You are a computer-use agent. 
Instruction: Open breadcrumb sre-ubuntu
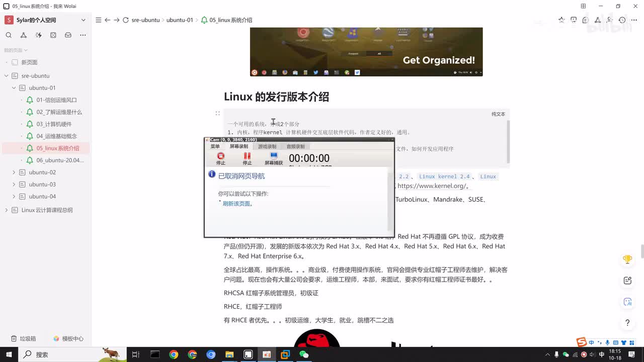point(145,20)
